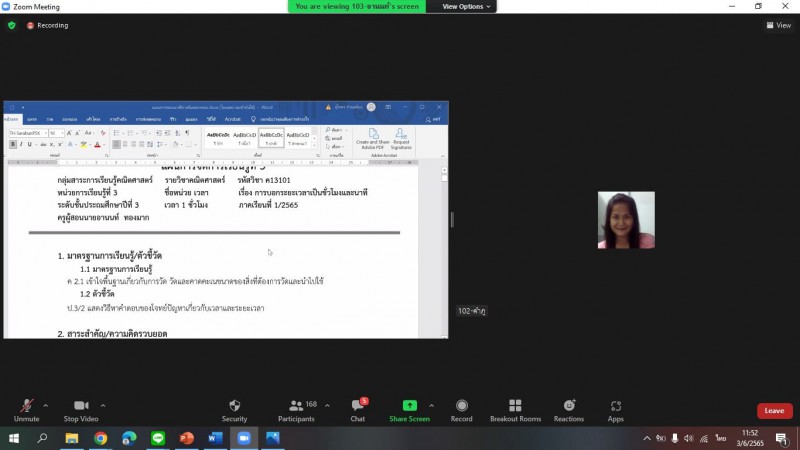Click the red Leave button
The width and height of the screenshot is (800, 450).
pos(774,411)
